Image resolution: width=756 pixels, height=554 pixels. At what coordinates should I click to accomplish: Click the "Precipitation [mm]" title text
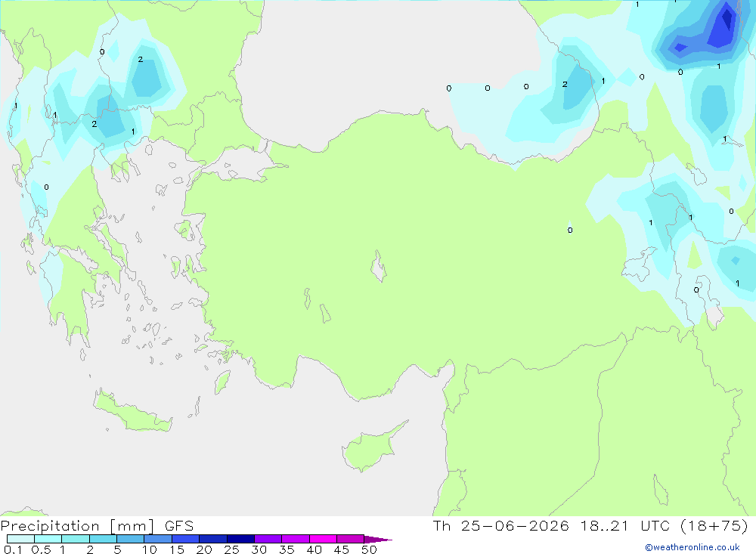77,526
